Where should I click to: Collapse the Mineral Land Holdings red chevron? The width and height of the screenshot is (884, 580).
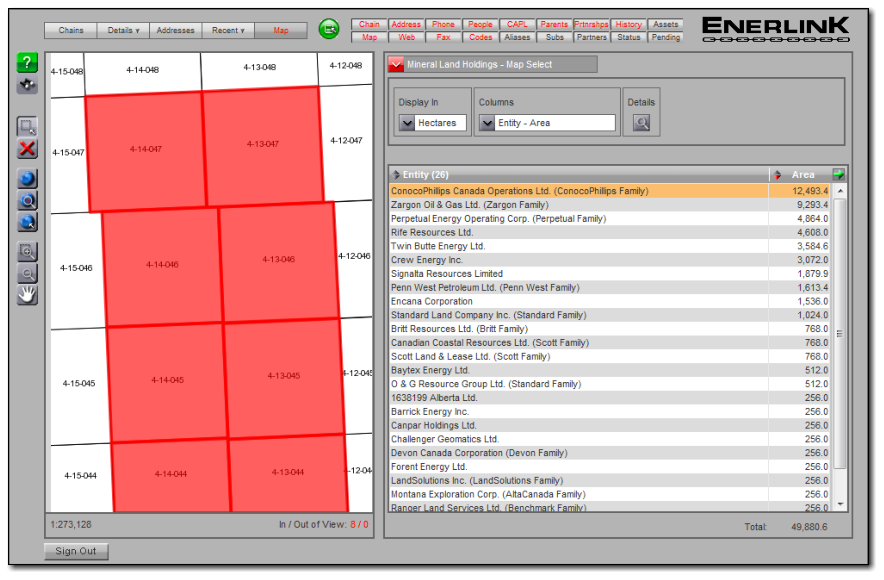pyautogui.click(x=396, y=65)
